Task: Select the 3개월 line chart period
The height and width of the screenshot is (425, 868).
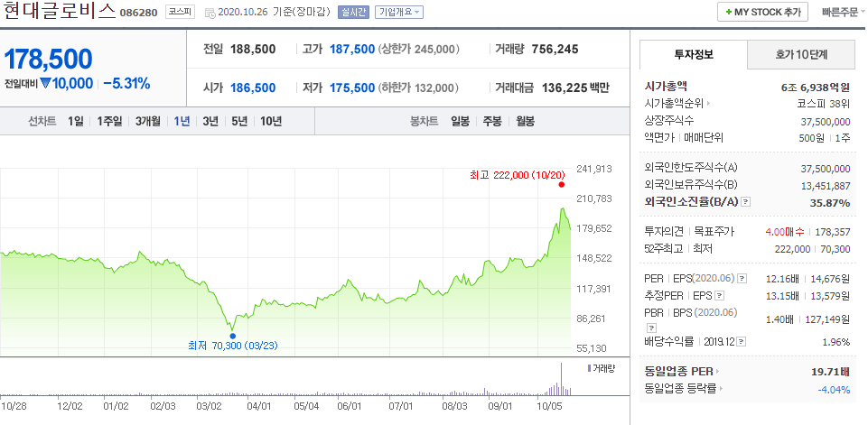Action: click(148, 121)
